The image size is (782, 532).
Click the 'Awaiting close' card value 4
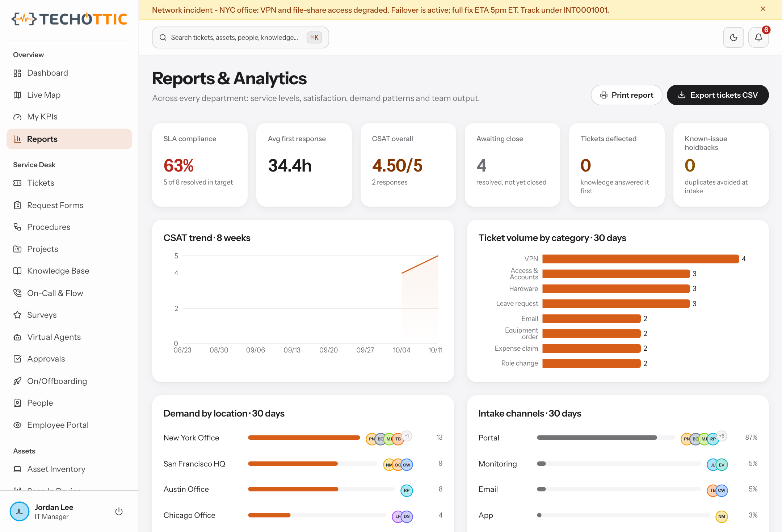click(481, 165)
